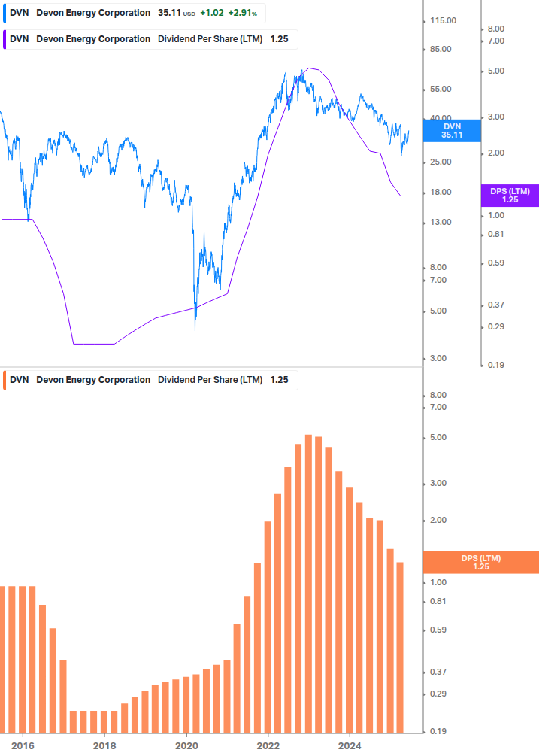Click the 18.00 price axis label
This screenshot has width=539, height=756.
coord(441,193)
